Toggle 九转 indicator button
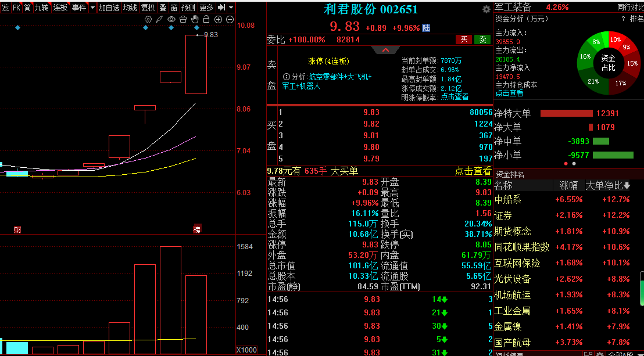The width and height of the screenshot is (644, 356). [41, 8]
